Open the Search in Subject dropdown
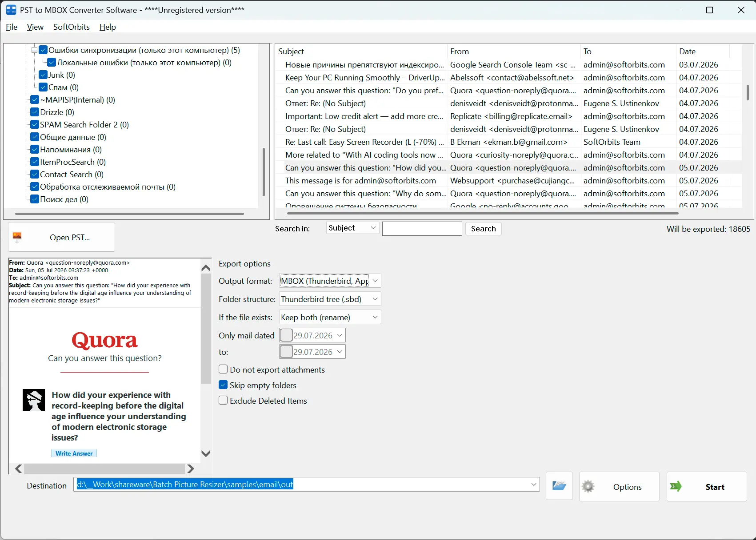This screenshot has height=540, width=756. [x=373, y=228]
